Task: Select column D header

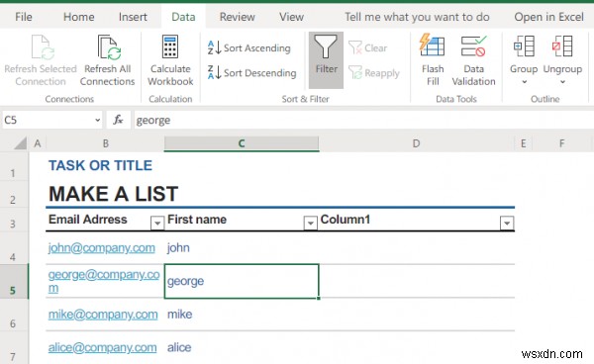Action: coord(416,143)
